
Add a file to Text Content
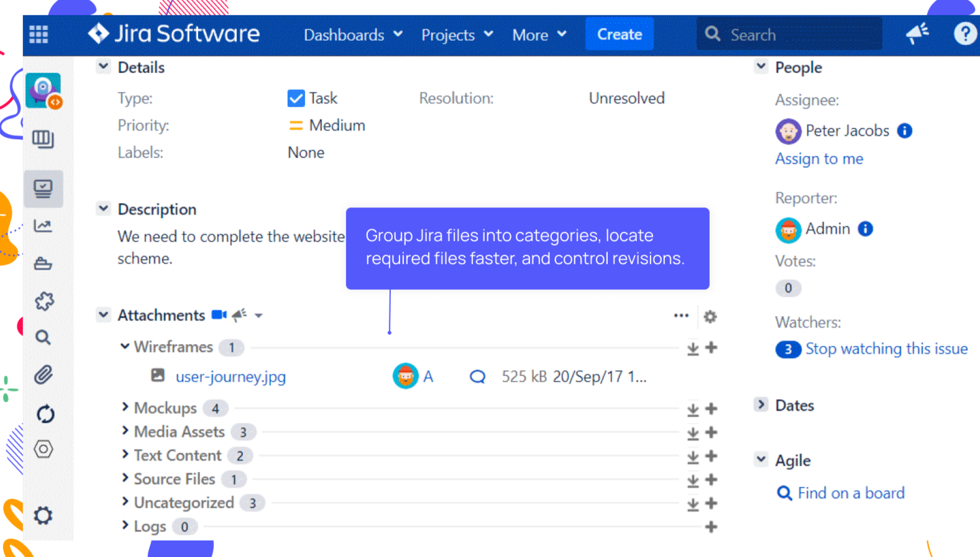(x=712, y=456)
